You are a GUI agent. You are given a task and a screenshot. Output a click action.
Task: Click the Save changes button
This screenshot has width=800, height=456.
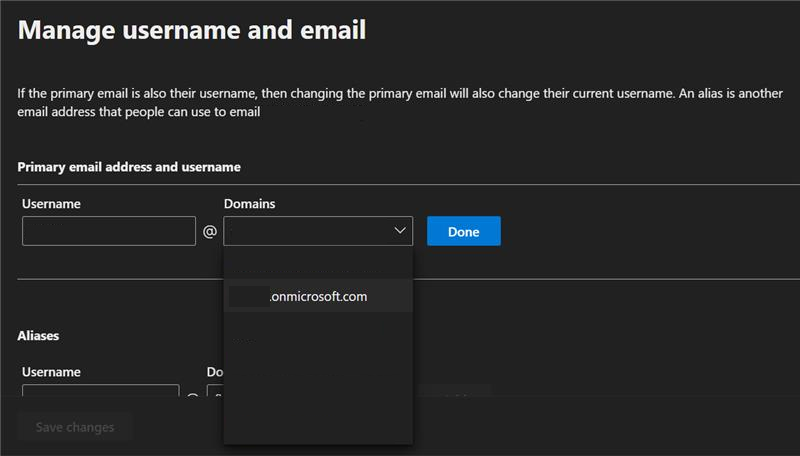75,427
